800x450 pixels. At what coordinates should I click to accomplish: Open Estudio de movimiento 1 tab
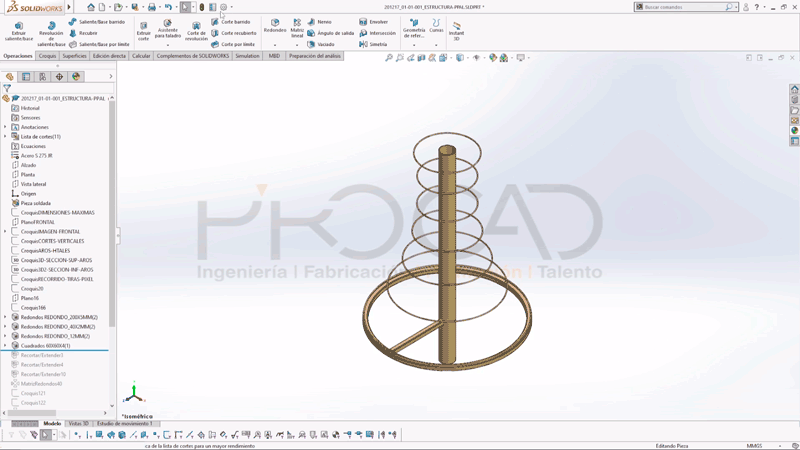[x=124, y=423]
